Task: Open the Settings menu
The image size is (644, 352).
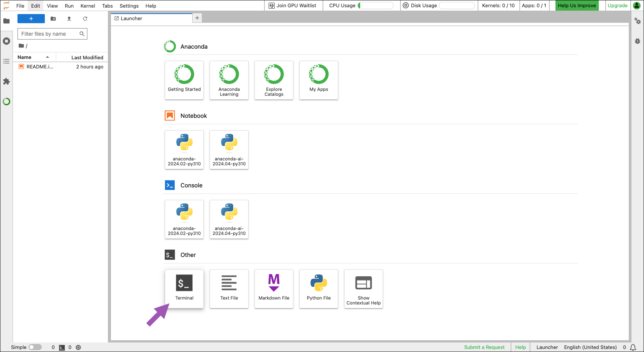Action: (x=129, y=6)
